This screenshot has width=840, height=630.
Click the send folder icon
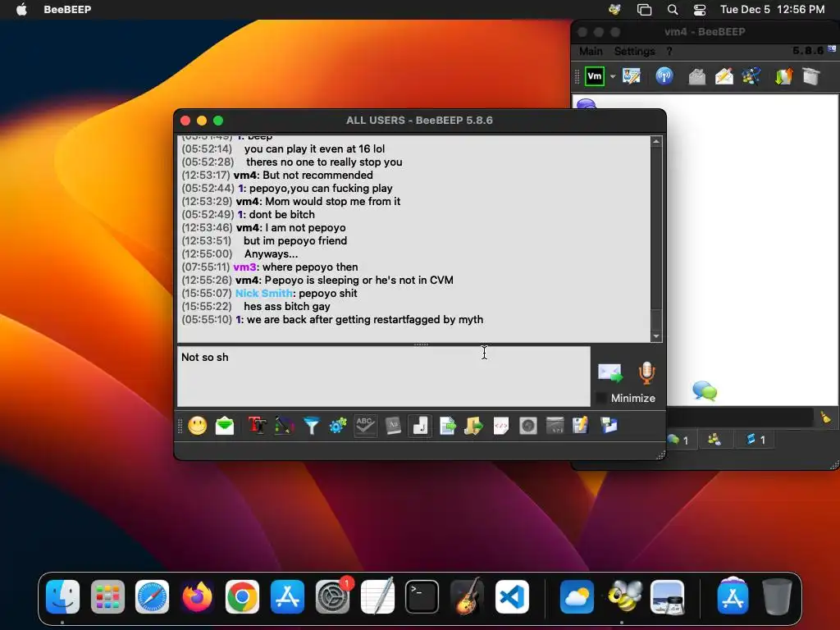(474, 426)
